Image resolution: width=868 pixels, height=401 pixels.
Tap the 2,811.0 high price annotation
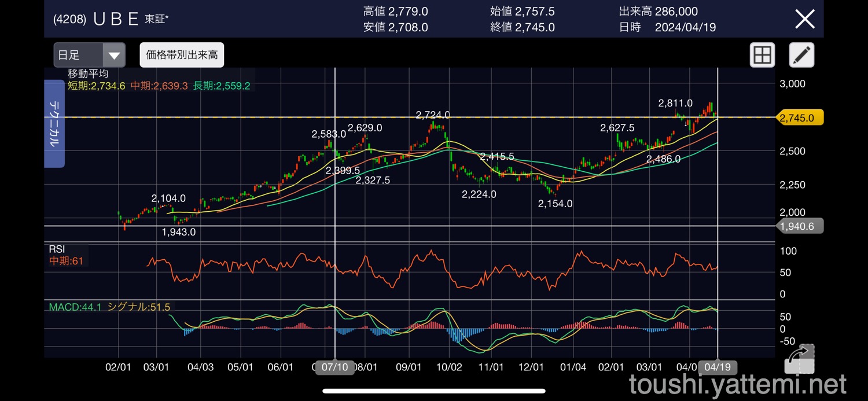pos(675,103)
